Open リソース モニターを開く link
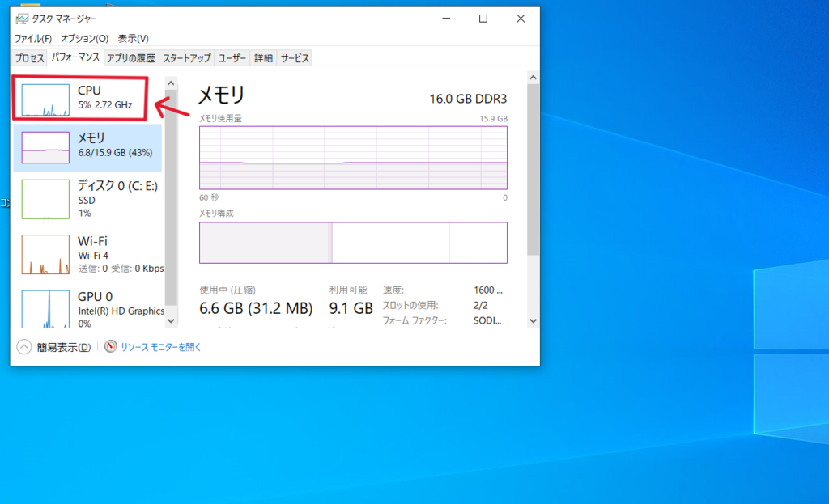829x504 pixels. (x=160, y=347)
